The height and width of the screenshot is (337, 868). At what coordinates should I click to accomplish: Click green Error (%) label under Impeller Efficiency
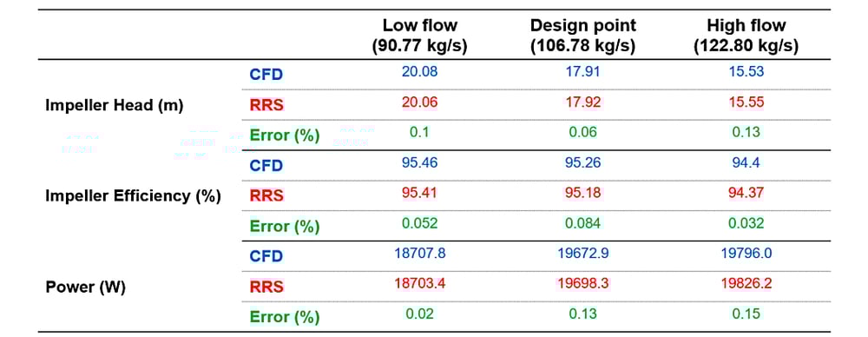point(285,226)
